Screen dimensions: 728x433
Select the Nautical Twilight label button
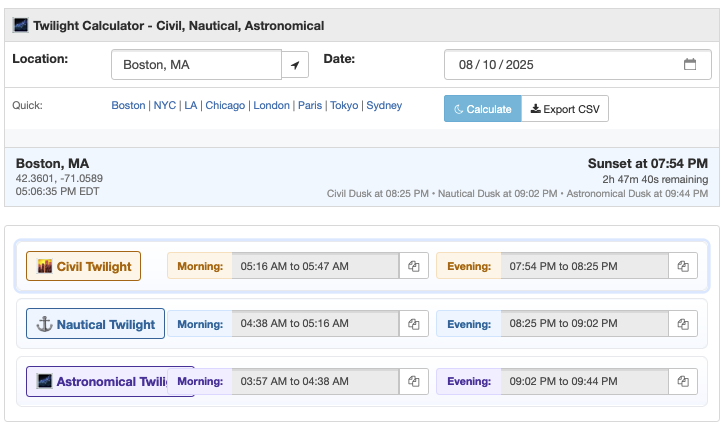[95, 324]
